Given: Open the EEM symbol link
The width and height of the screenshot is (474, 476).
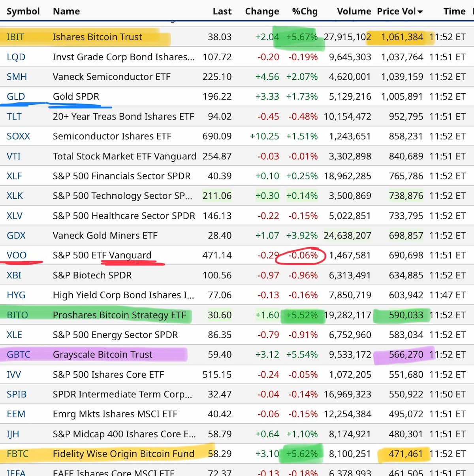Looking at the screenshot, I should [x=16, y=414].
